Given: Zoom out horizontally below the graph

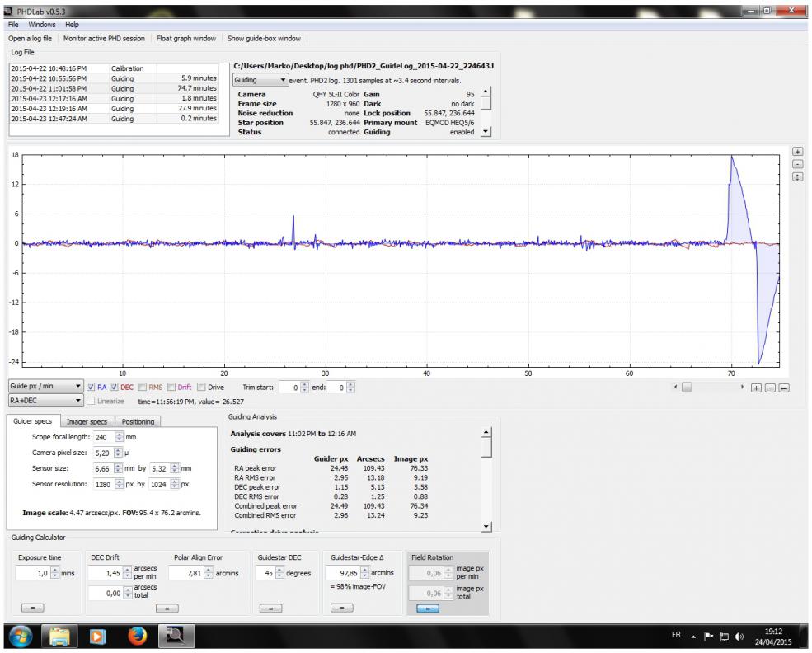Looking at the screenshot, I should 770,388.
